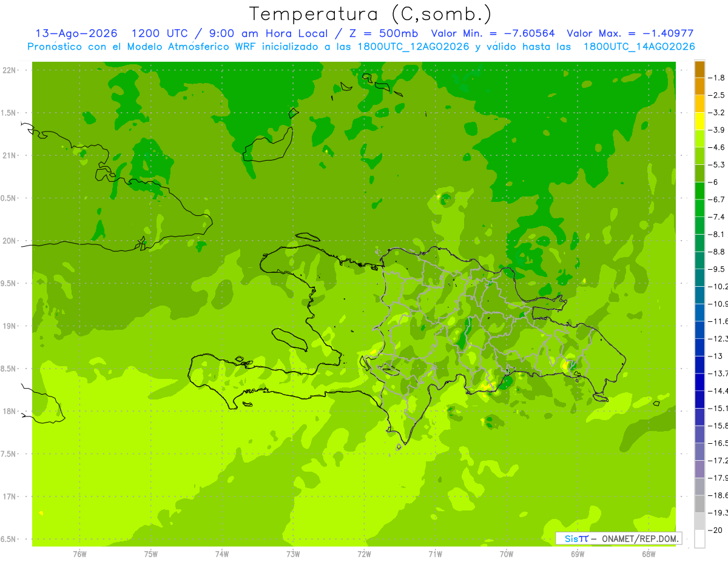Click the 22N latitude label
The image size is (728, 562).
pyautogui.click(x=9, y=70)
